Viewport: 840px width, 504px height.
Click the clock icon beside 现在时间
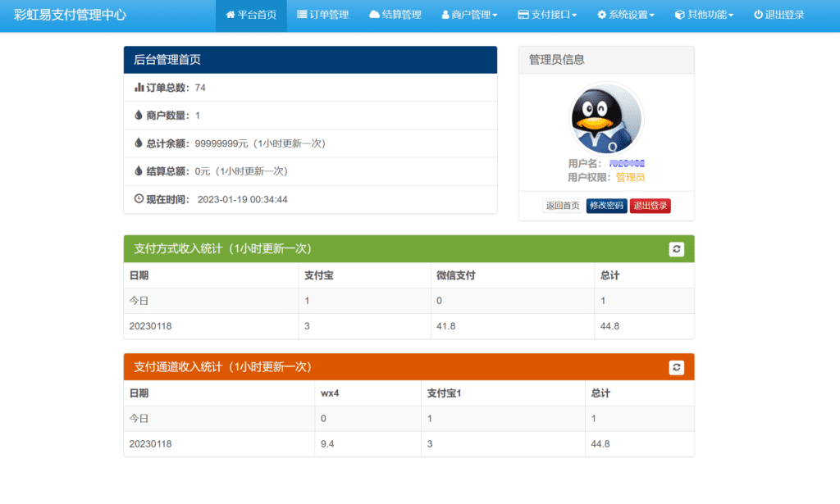pos(139,199)
